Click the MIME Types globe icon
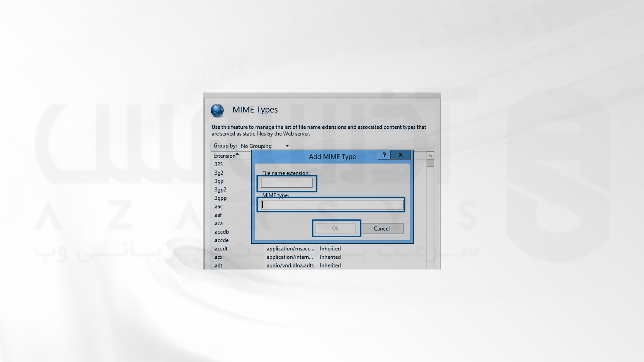644x362 pixels. point(217,109)
